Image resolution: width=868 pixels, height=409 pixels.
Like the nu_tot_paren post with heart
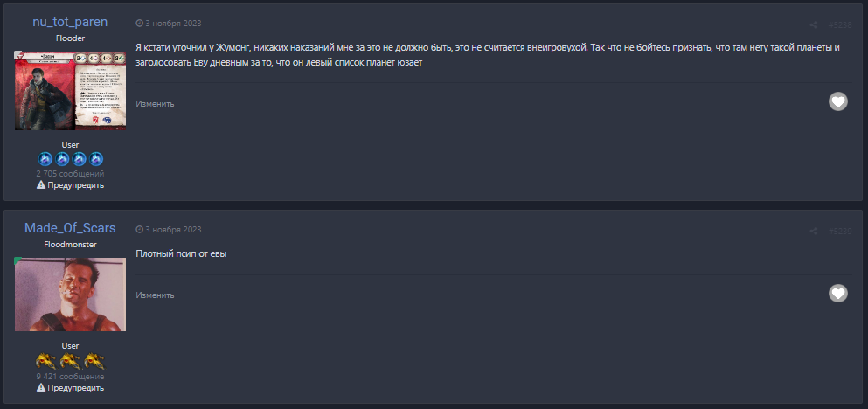point(837,102)
